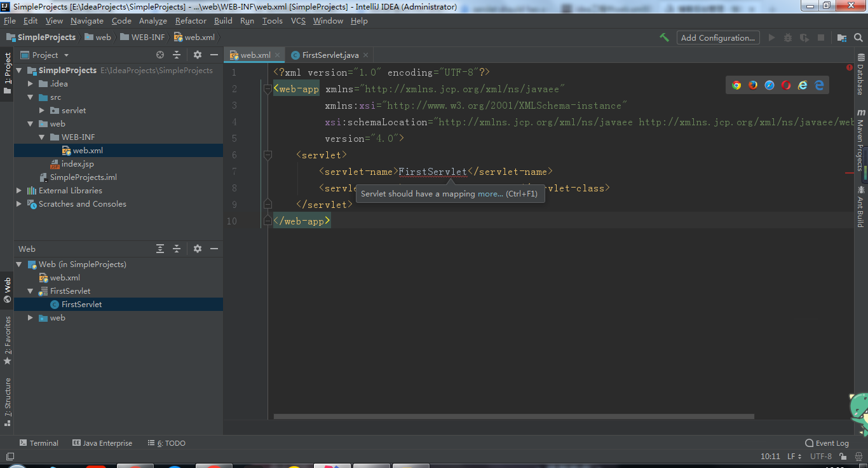This screenshot has width=868, height=468.
Task: Open web.xml in Firefox browser icon
Action: [x=753, y=85]
